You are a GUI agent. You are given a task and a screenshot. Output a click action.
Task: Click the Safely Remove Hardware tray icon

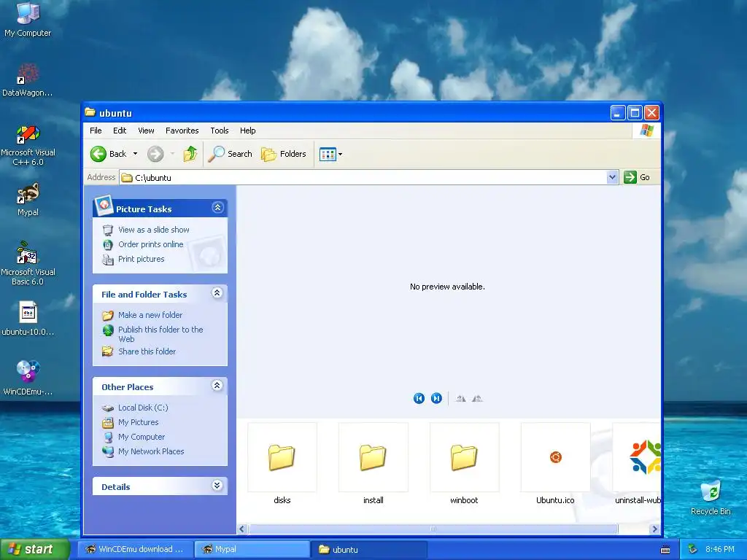693,549
